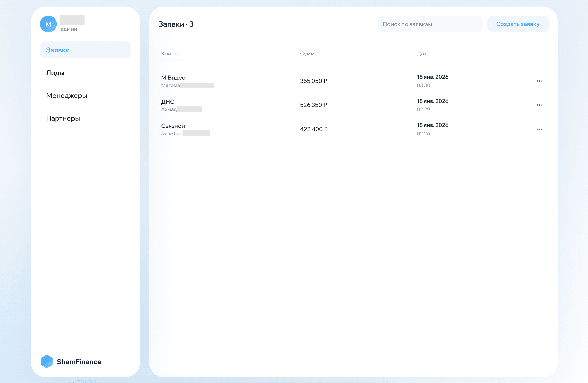Open the Партнеры section
The height and width of the screenshot is (383, 588).
(63, 118)
